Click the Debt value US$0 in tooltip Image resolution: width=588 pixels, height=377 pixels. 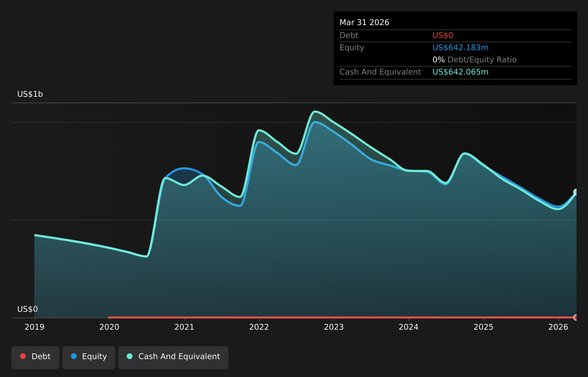click(443, 35)
